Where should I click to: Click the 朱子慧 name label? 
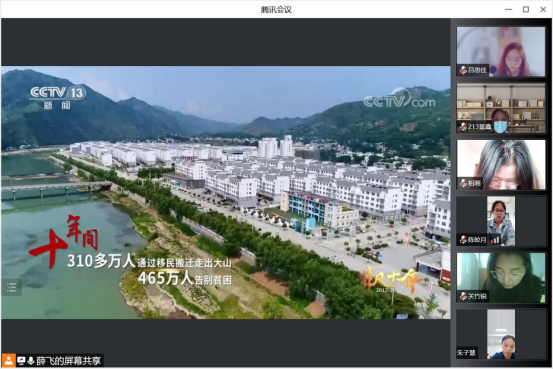tap(466, 352)
